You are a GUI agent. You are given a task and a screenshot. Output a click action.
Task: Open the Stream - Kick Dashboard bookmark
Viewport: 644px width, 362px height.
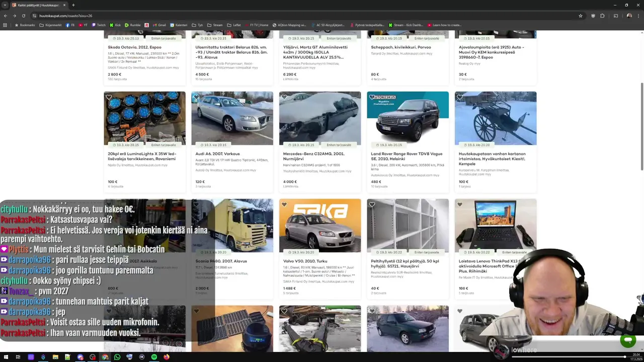coord(407,25)
